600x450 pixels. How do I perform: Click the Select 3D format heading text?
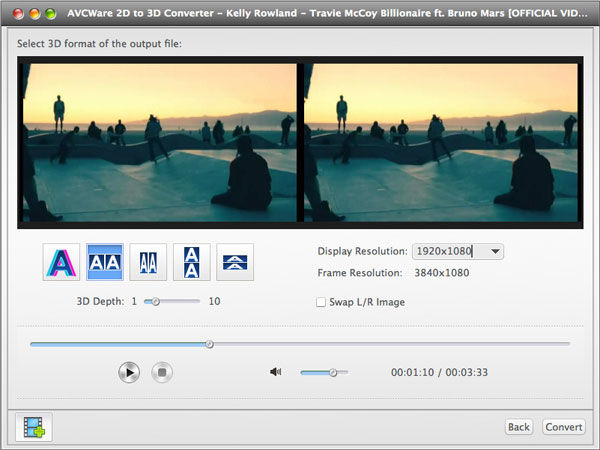click(x=99, y=44)
